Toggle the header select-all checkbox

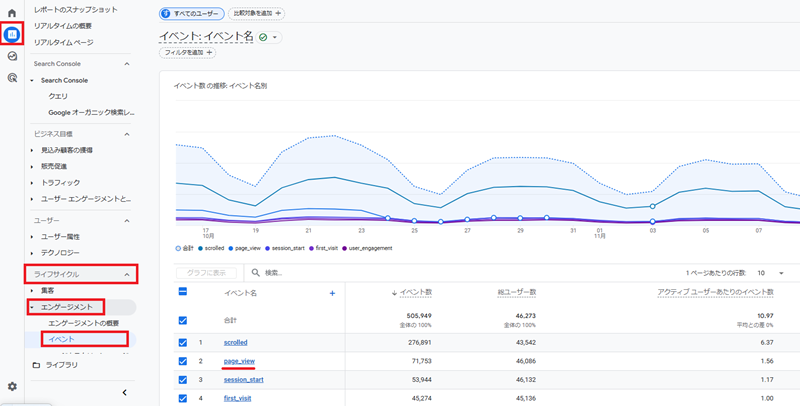point(183,292)
